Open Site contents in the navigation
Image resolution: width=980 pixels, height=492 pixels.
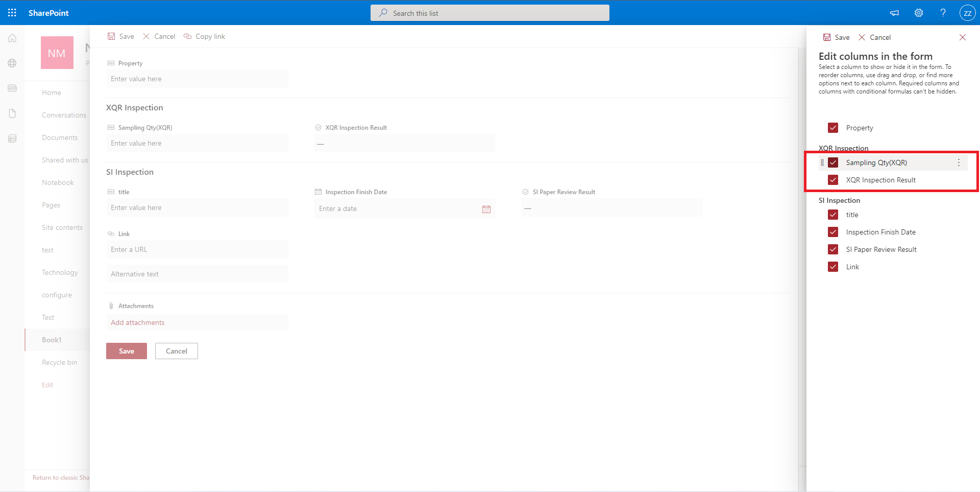click(62, 227)
